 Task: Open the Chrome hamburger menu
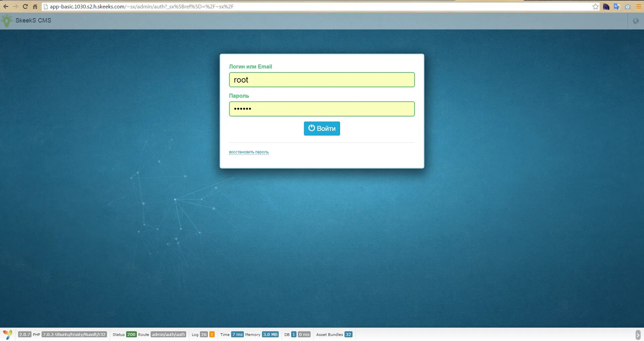pos(639,6)
